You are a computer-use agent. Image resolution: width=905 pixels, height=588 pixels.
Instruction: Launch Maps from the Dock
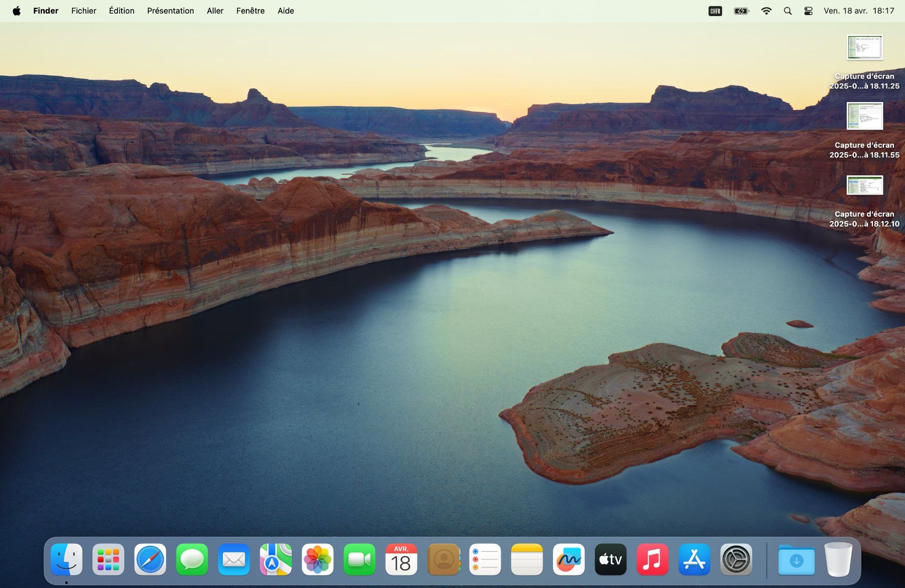tap(276, 559)
